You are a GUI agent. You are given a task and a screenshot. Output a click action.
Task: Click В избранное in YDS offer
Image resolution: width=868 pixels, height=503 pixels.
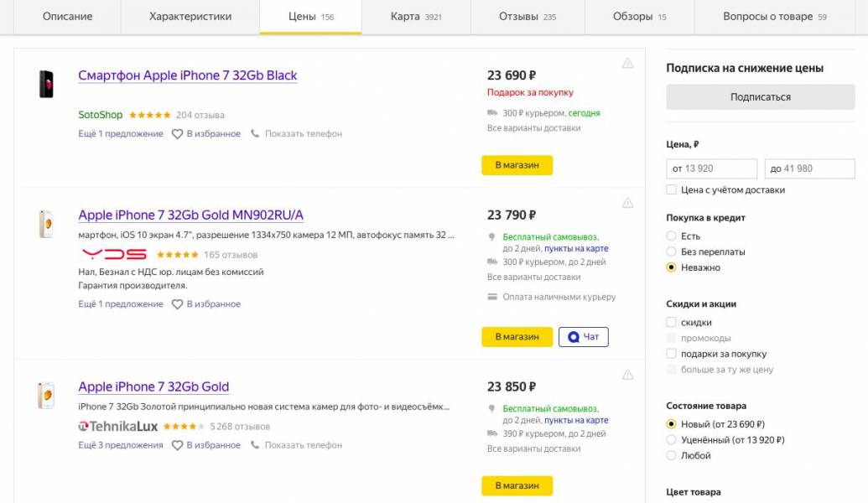[214, 304]
